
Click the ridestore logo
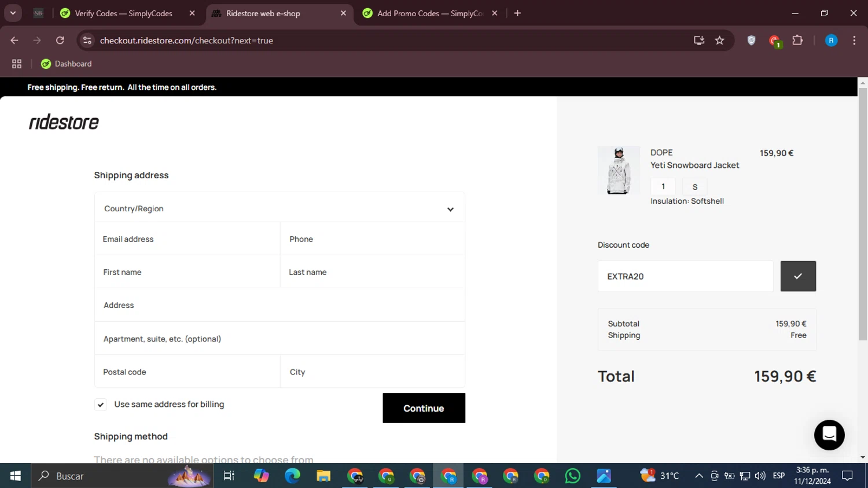coord(64,122)
